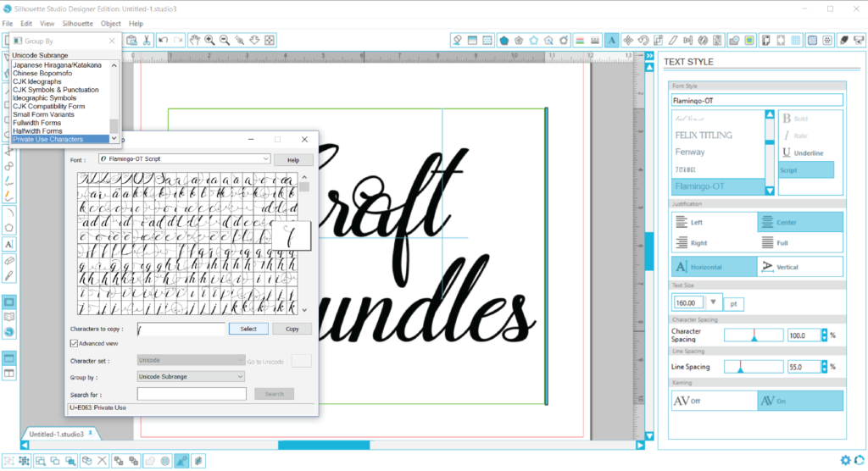Click the Help button in Character Map

click(293, 160)
